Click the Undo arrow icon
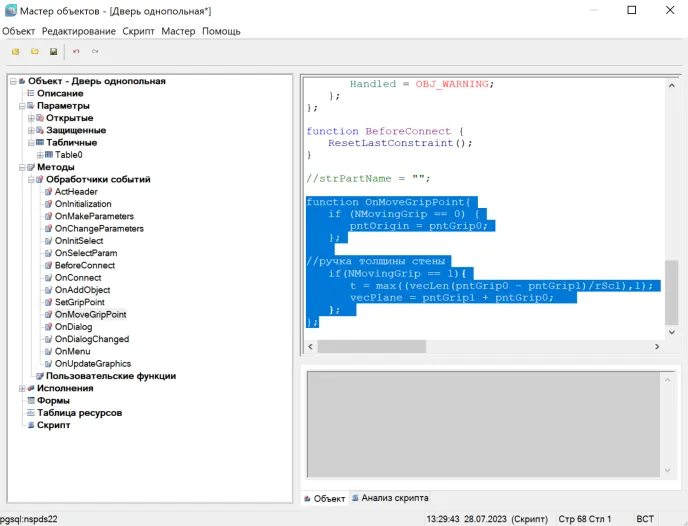Viewport: 688px width, 526px height. coord(76,51)
